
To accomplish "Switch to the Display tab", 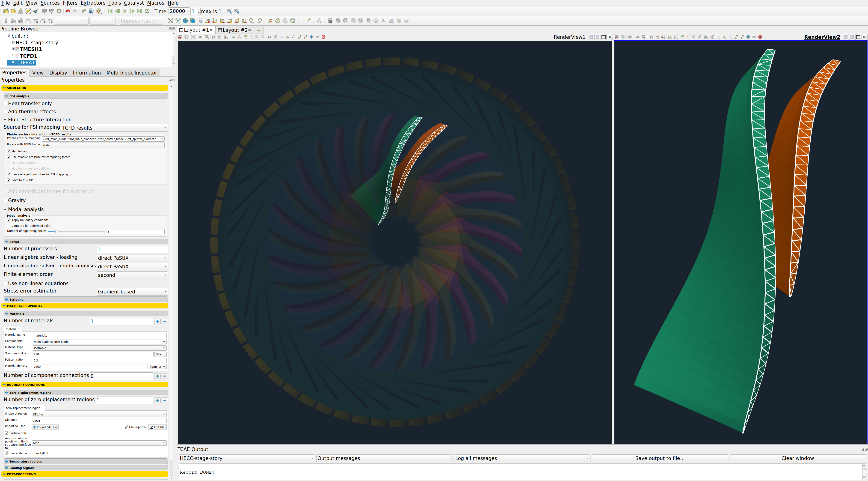I will [x=58, y=73].
